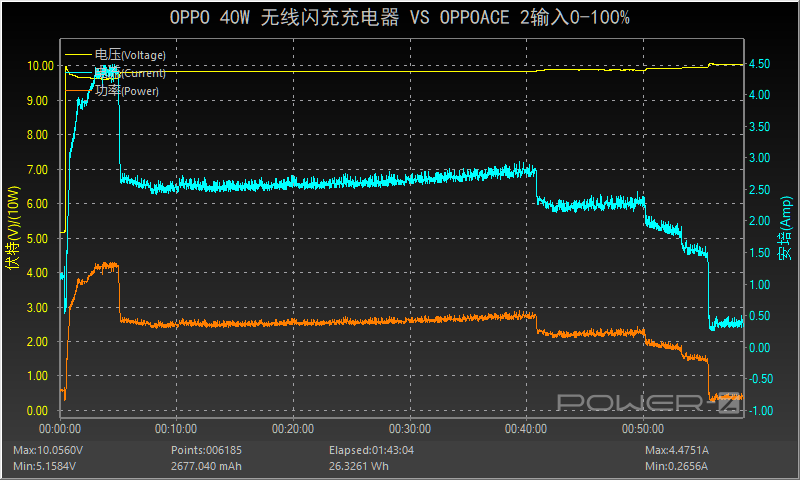The image size is (800, 480).
Task: Click the 7.00 voltage axis label
Action: pos(37,169)
